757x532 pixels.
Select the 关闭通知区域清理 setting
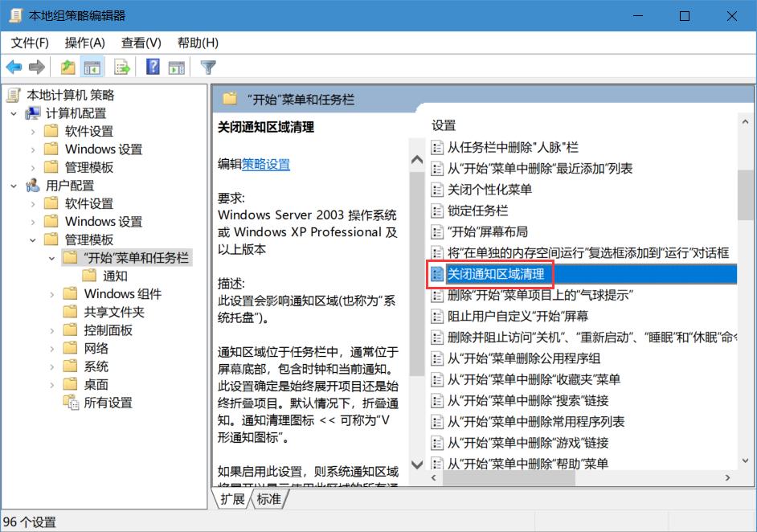493,273
